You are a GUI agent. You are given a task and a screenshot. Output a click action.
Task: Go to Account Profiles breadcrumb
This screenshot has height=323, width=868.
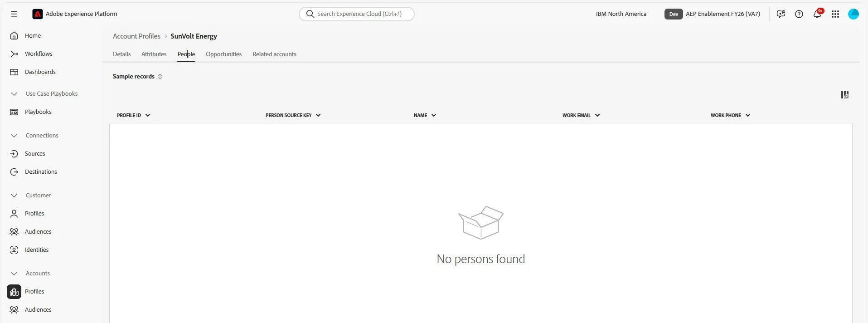pos(136,36)
